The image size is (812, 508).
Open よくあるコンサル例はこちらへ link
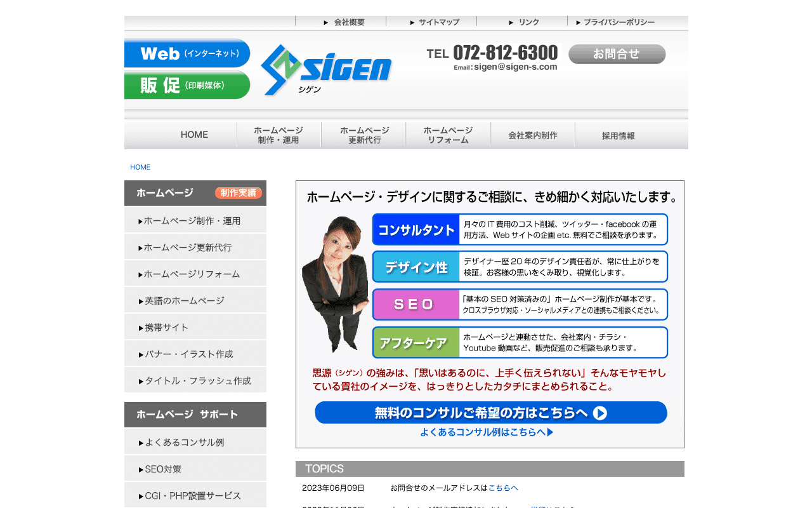(487, 432)
